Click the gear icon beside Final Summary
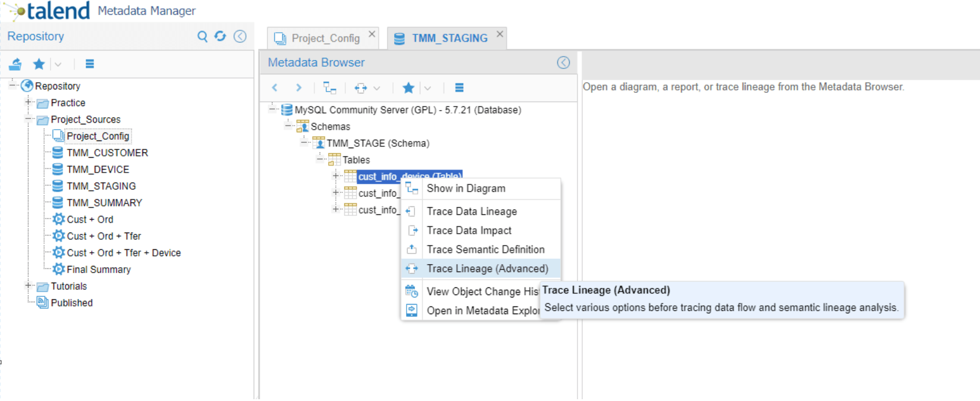The image size is (980, 401). 58,269
